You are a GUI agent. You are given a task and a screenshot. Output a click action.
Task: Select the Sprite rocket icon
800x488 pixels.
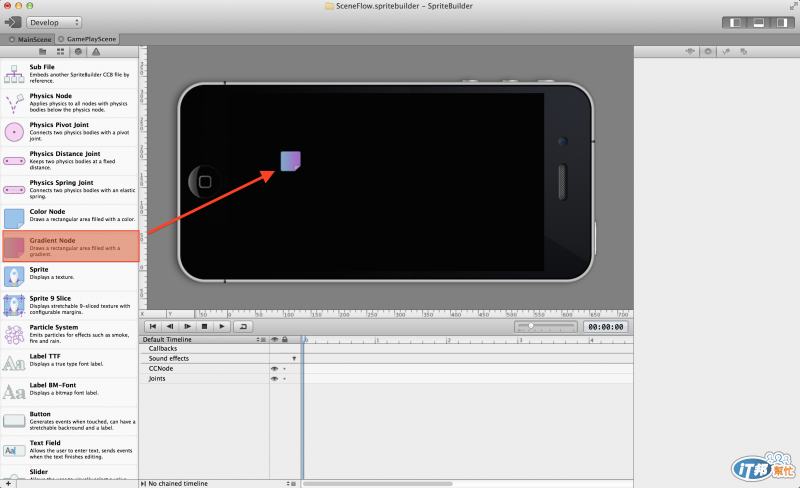(14, 277)
